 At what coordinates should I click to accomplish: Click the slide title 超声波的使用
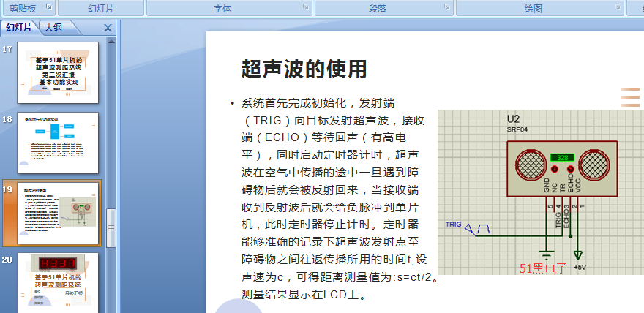pos(304,69)
